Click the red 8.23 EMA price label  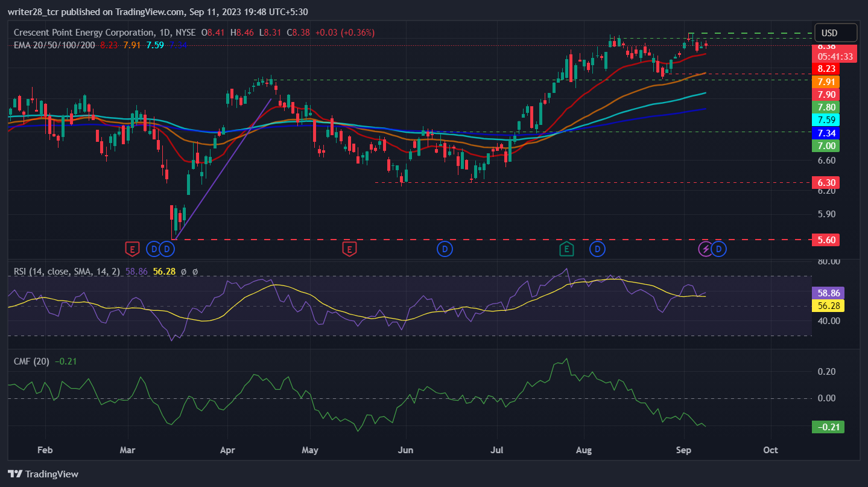(826, 69)
